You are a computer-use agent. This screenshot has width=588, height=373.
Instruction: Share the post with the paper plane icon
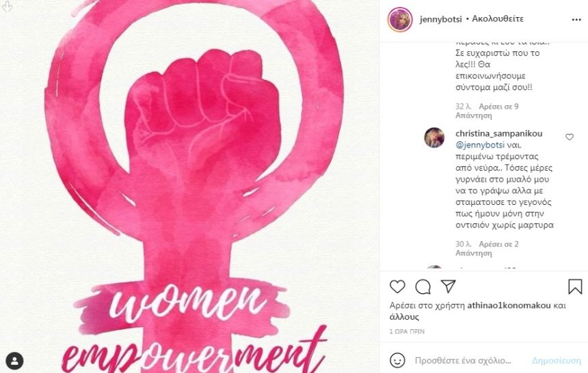(448, 286)
